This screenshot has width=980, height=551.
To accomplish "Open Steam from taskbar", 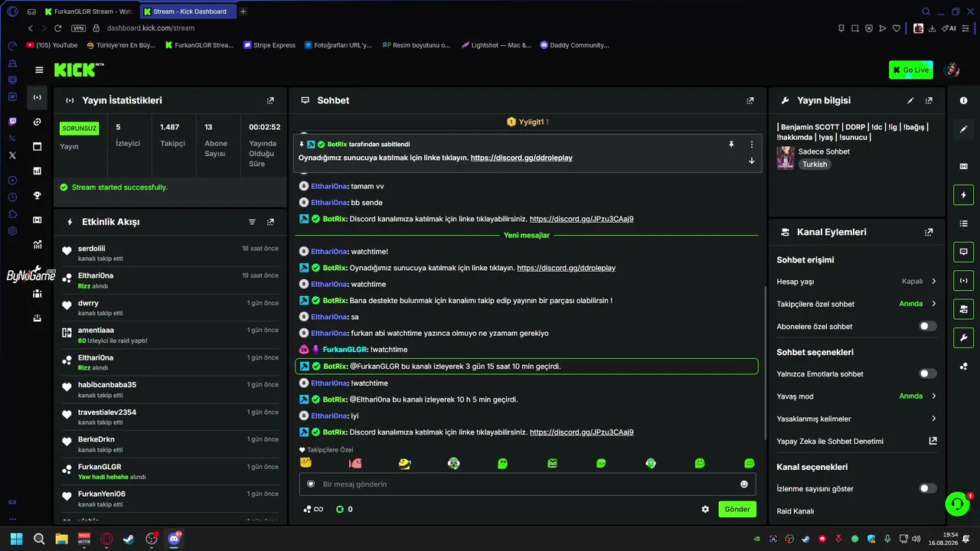I will (x=129, y=539).
